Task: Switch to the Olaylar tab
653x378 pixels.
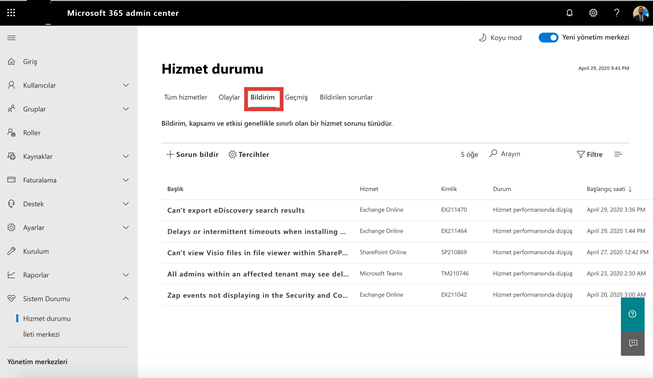Action: [x=229, y=97]
